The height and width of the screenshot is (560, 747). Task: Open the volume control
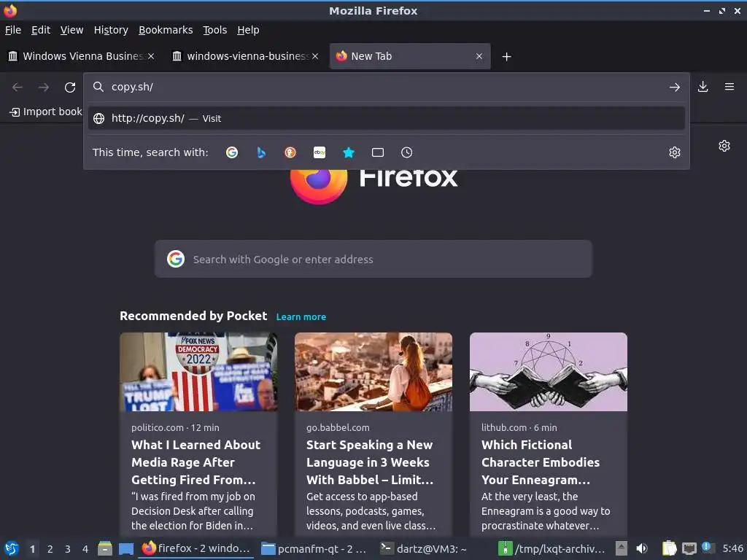[x=642, y=549]
